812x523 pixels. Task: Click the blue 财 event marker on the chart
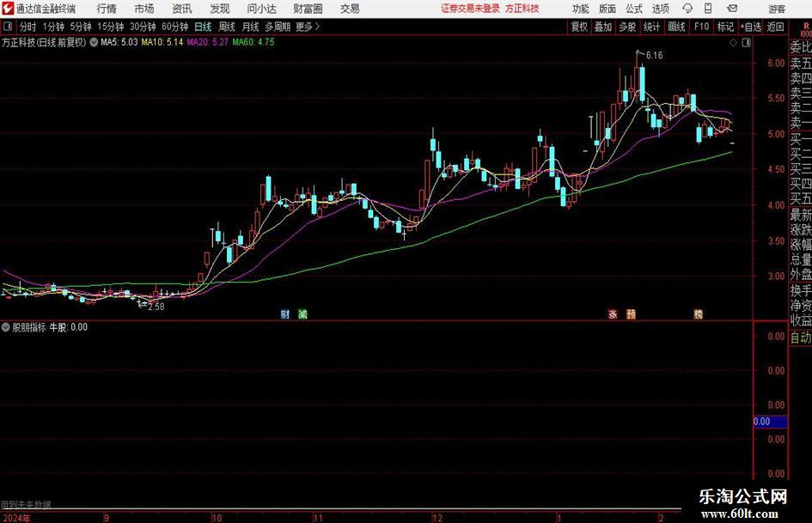284,313
